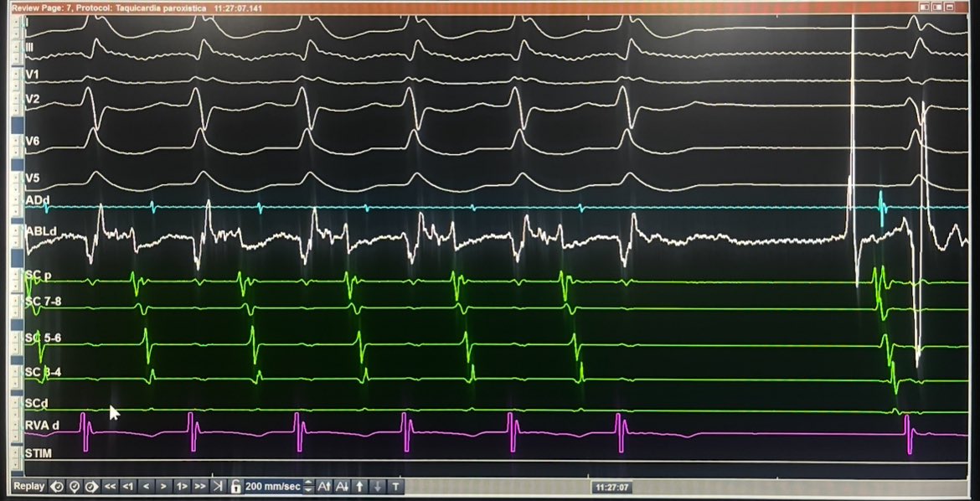The height and width of the screenshot is (501, 980).
Task: Select the V1 channel label
Action: 32,75
